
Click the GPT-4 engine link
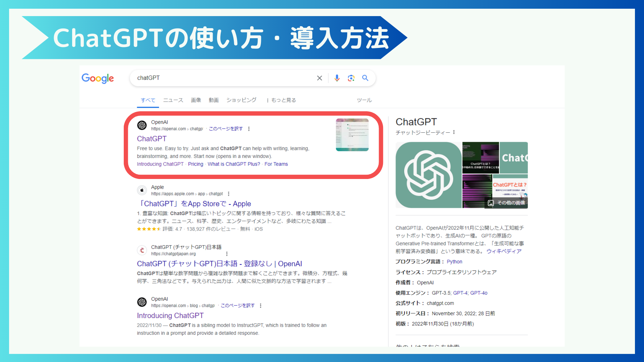[460, 293]
